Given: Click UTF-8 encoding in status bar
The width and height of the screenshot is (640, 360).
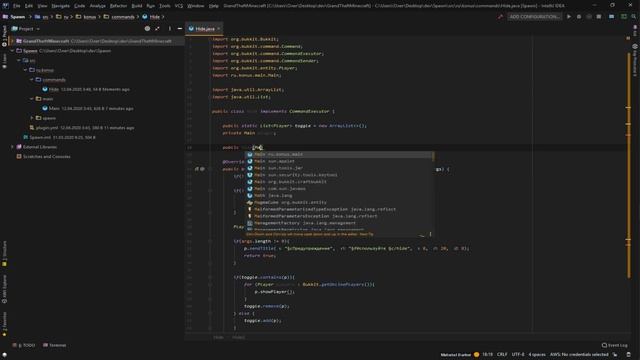Looking at the screenshot, I should (x=518, y=355).
